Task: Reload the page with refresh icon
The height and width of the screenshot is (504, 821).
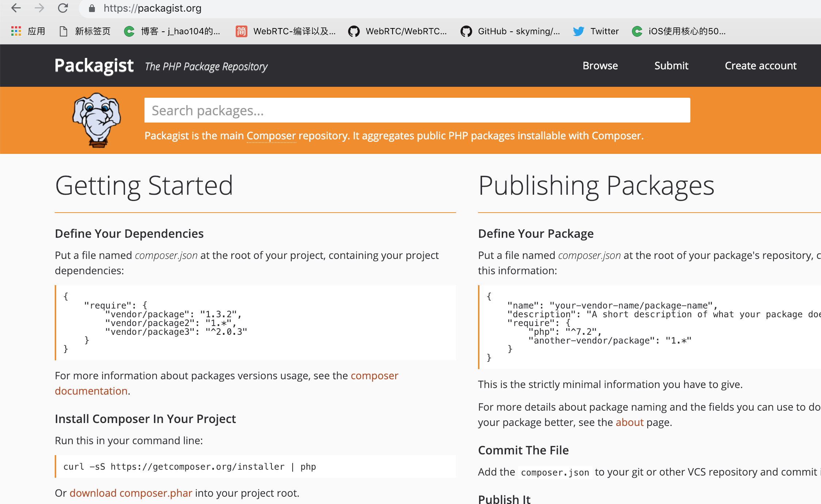Action: (63, 8)
